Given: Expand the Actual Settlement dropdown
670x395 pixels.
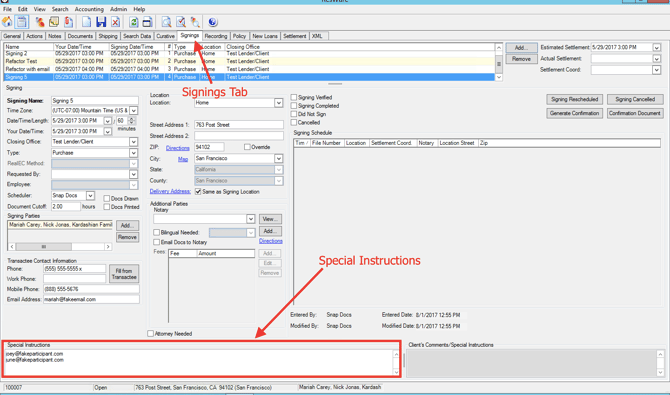Looking at the screenshot, I should click(656, 59).
